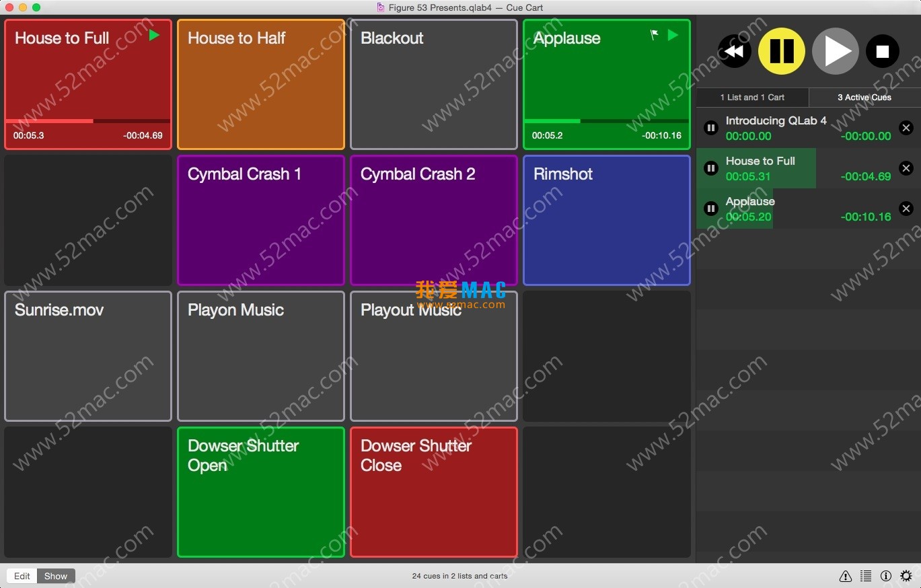This screenshot has height=588, width=921.
Task: Trigger the Blackout cue button
Action: click(434, 84)
